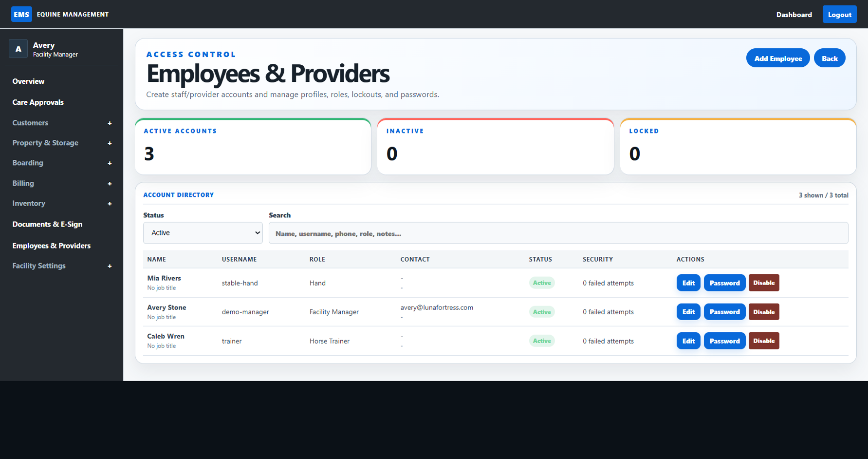Expand the Boarding plus icon

point(110,163)
